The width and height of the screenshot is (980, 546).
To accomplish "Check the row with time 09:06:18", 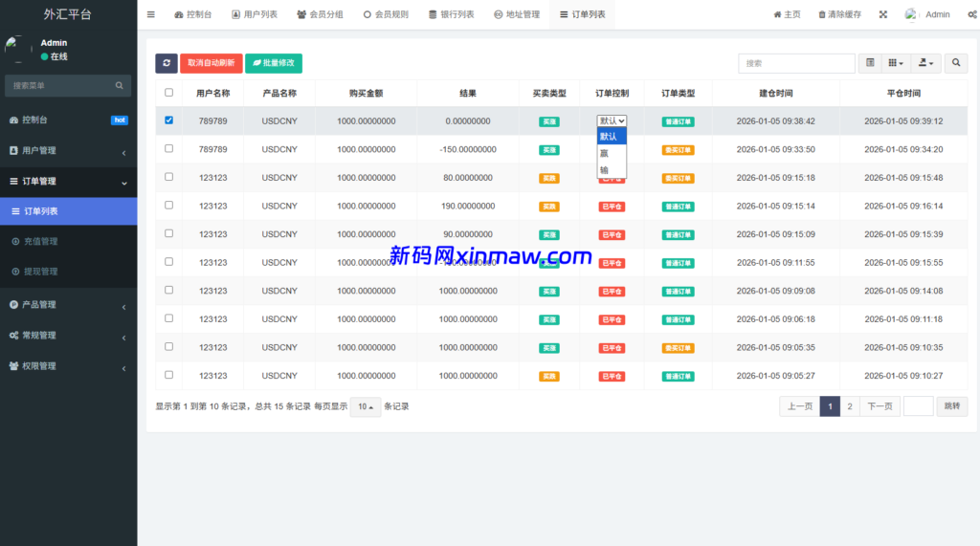I will 168,318.
